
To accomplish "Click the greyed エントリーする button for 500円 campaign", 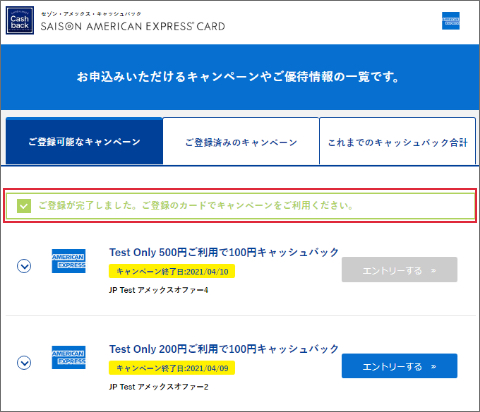I will coord(399,270).
